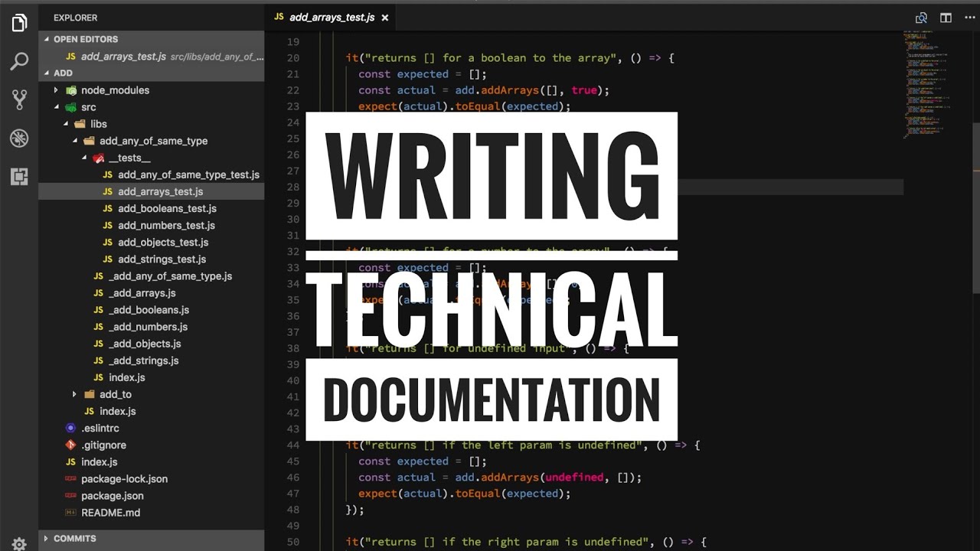This screenshot has height=551, width=980.
Task: Close the add_arrays_test.js editor tab
Action: tap(384, 17)
